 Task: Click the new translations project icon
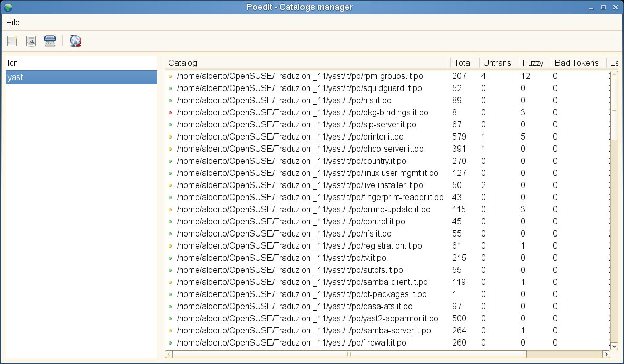click(x=13, y=41)
